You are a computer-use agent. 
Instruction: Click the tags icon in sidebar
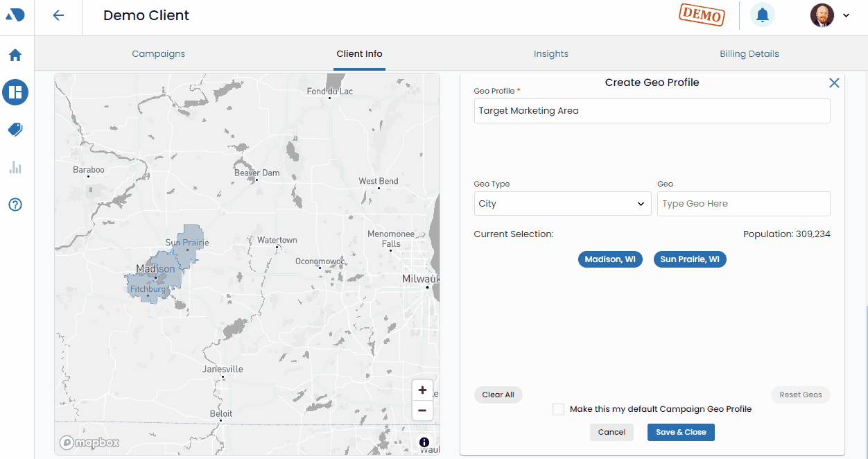tap(15, 130)
